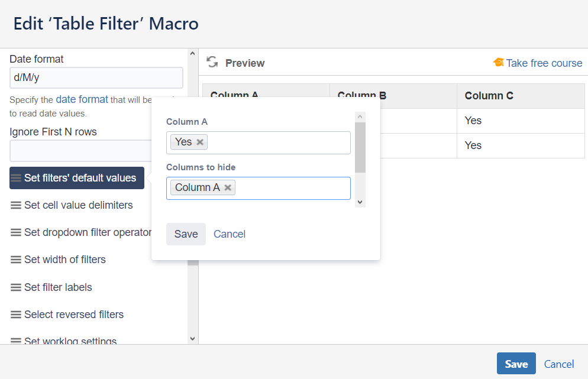Save the Table Filter macro
This screenshot has height=379, width=588.
[x=516, y=364]
